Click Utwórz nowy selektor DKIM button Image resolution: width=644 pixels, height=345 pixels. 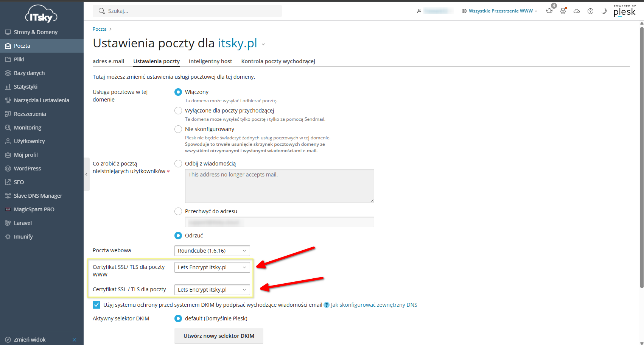(x=219, y=336)
